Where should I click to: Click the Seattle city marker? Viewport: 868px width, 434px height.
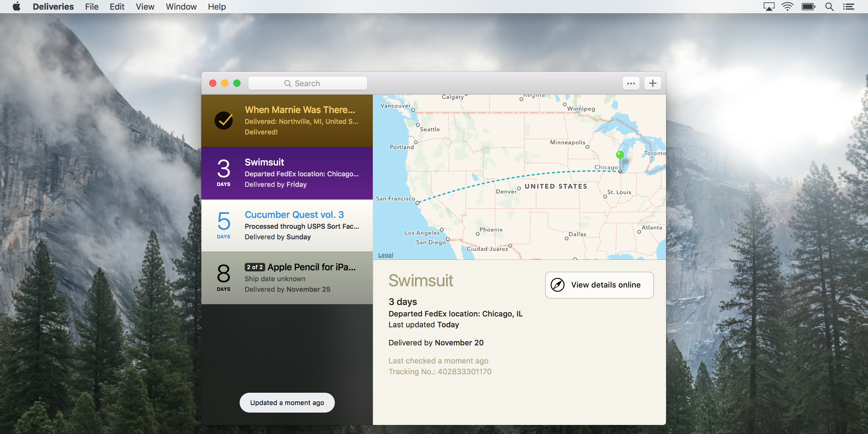pos(418,125)
